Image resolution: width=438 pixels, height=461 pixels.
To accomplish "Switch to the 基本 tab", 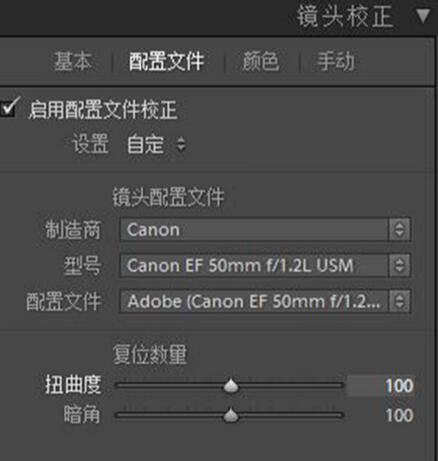I will [73, 61].
